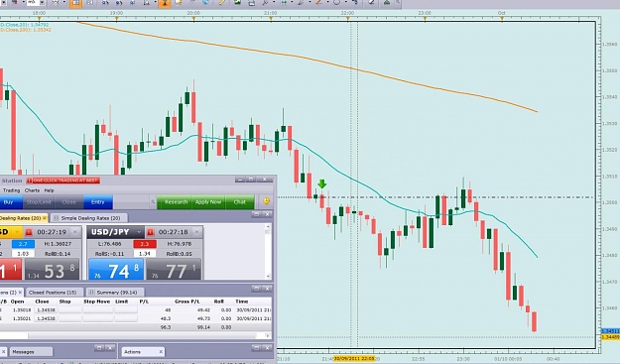This screenshot has height=364, width=620.
Task: Click the Gross P/L column header
Action: click(x=187, y=302)
